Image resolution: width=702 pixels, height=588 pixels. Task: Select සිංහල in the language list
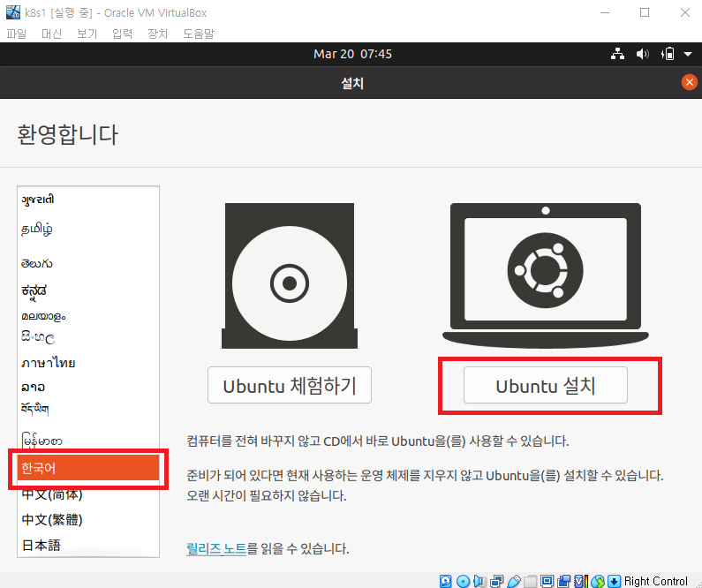click(x=88, y=337)
